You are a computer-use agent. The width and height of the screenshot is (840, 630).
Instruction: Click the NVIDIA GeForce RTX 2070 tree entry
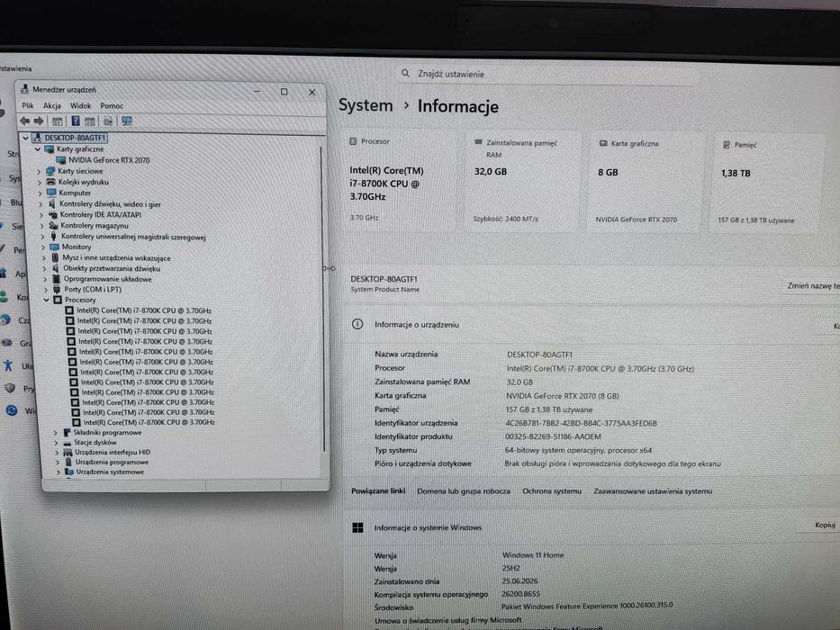[109, 160]
